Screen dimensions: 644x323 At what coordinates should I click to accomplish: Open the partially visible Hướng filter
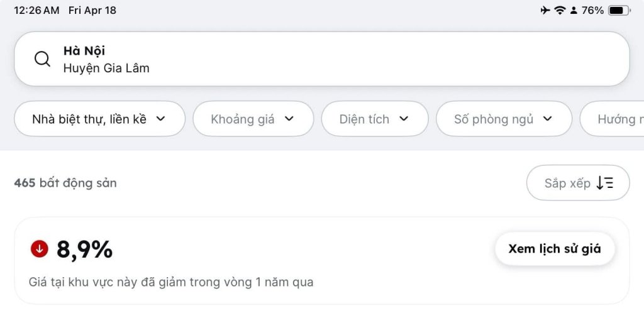(x=612, y=119)
